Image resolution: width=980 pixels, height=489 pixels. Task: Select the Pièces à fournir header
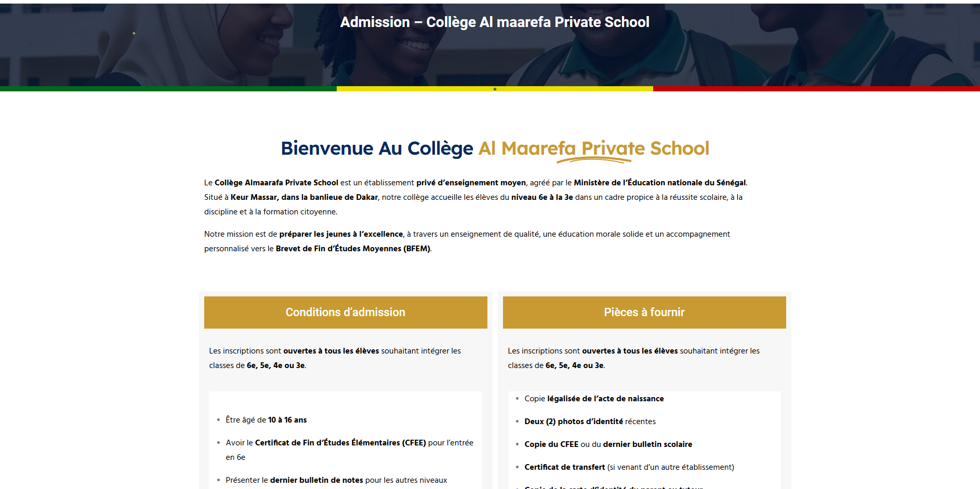pos(644,313)
